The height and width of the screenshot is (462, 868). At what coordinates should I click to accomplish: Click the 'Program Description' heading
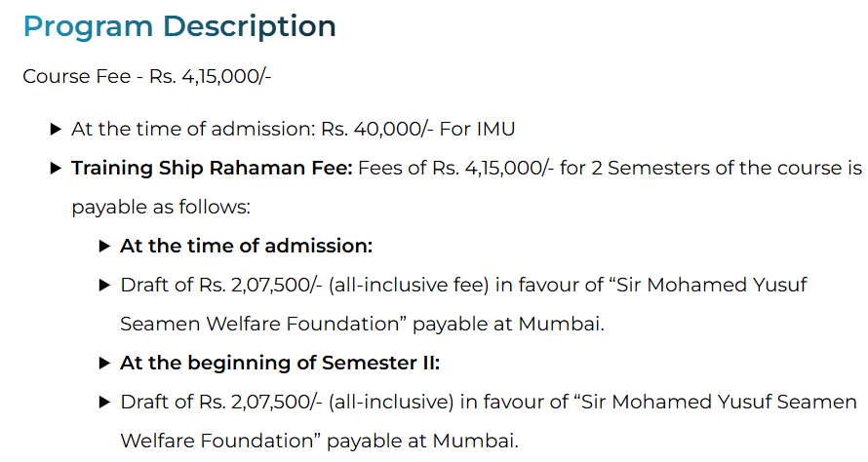[179, 26]
